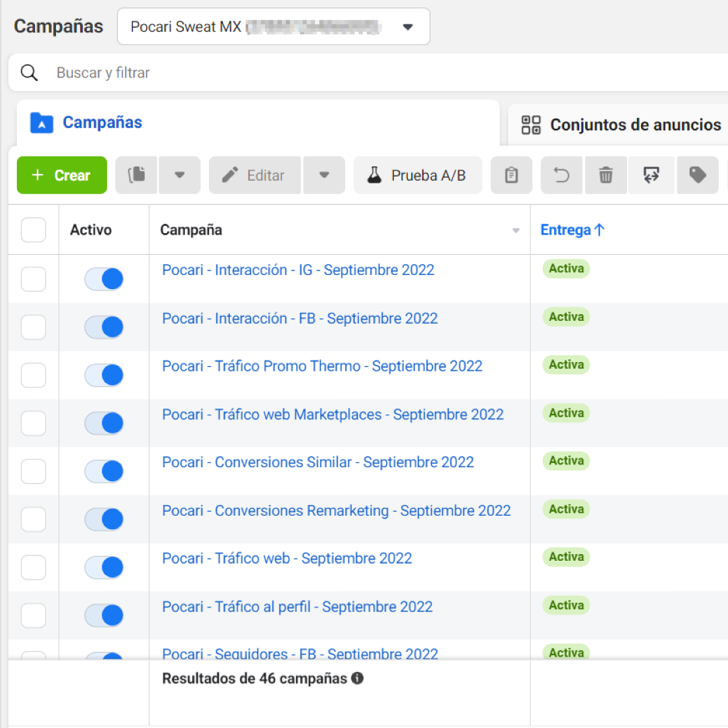Toggle off Pocari - Interacción - FB campaign
728x728 pixels.
pyautogui.click(x=104, y=327)
